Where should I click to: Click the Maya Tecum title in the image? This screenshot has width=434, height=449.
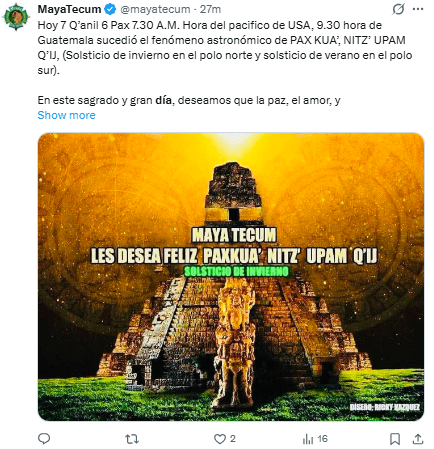234,235
